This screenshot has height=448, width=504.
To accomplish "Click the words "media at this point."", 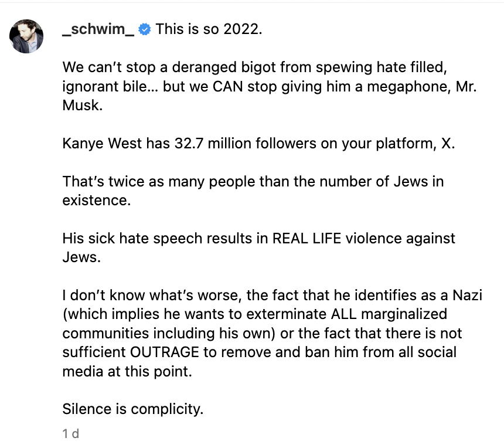I will [x=127, y=372].
